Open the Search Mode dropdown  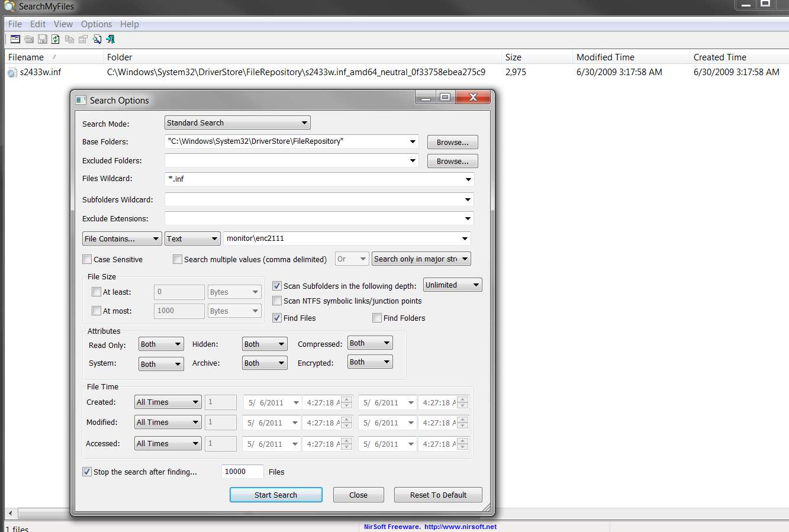237,123
